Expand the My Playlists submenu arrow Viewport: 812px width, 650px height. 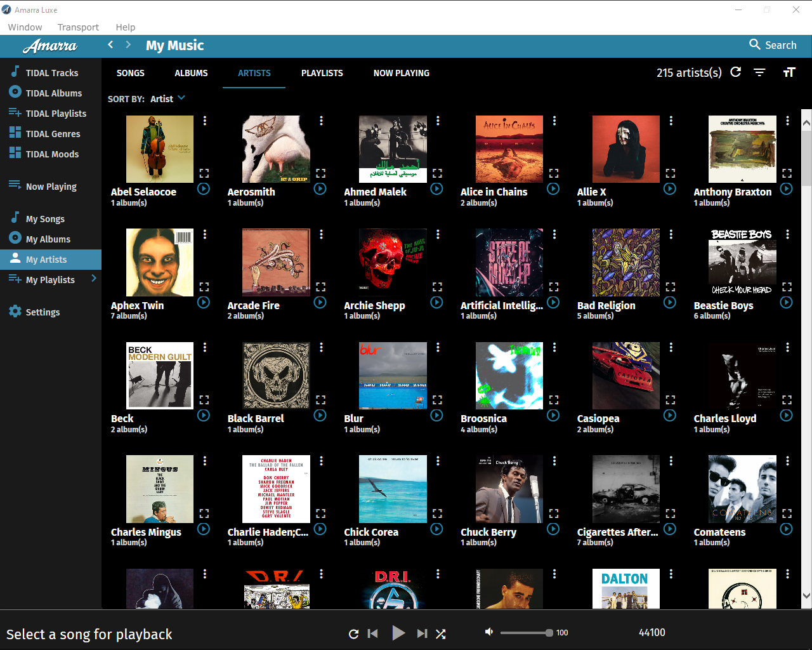click(94, 278)
